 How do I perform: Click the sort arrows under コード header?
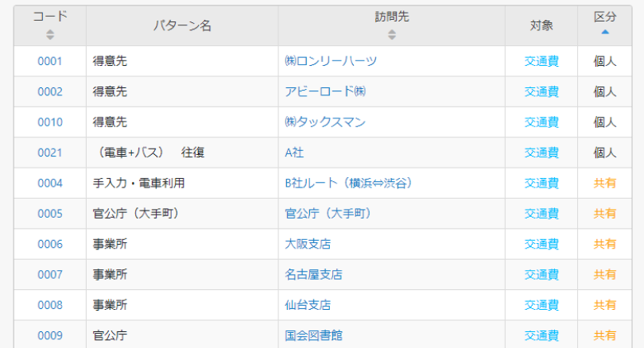pyautogui.click(x=50, y=34)
